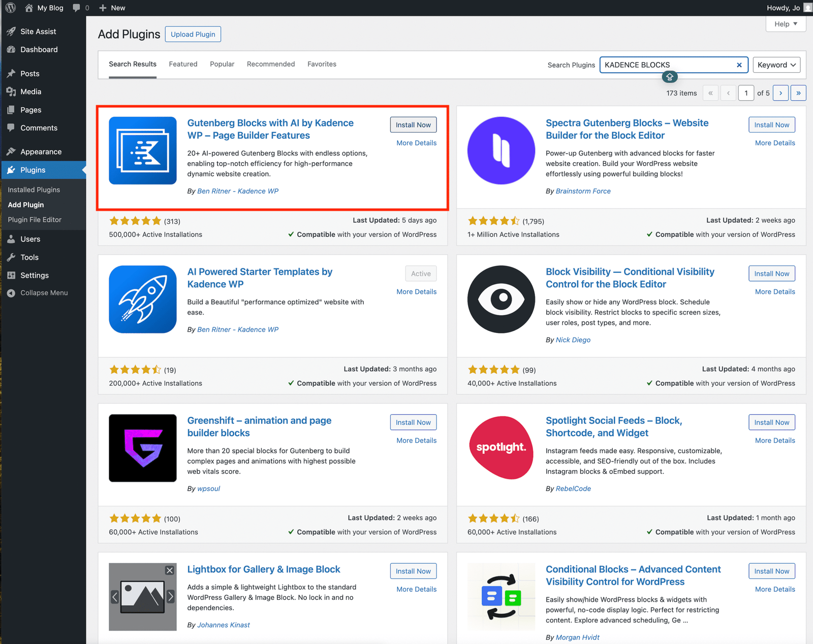Click the Block Visibility eye icon
Image resolution: width=813 pixels, height=644 pixels.
click(501, 299)
